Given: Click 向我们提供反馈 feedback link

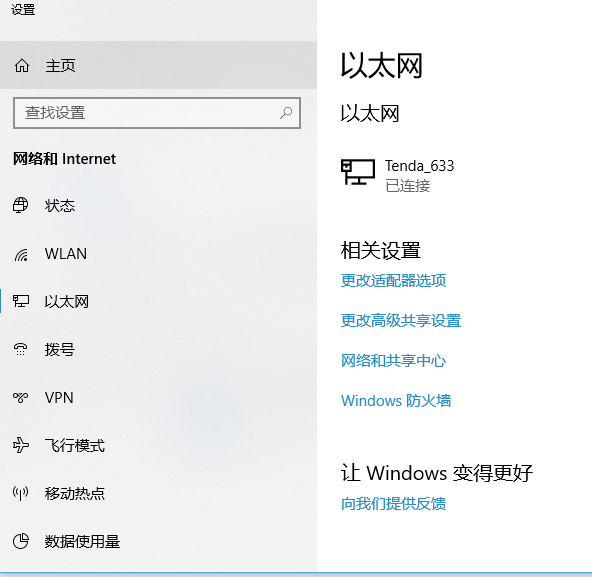Looking at the screenshot, I should pyautogui.click(x=393, y=504).
